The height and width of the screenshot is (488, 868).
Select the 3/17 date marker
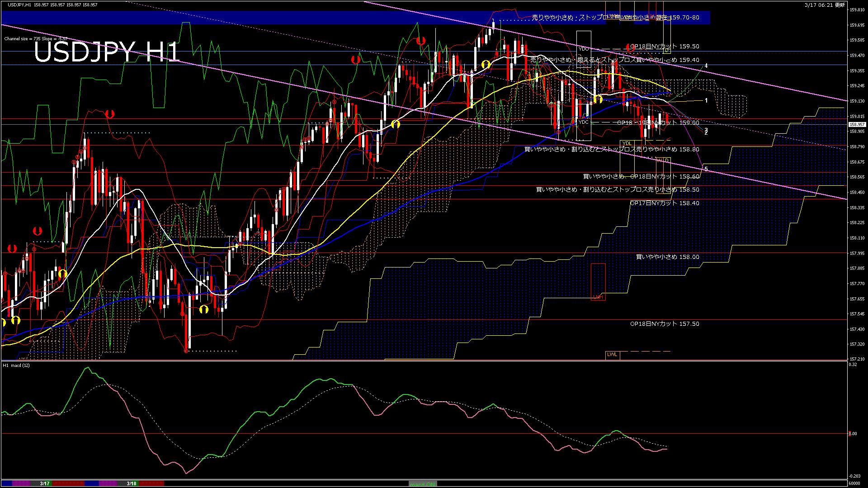click(44, 483)
